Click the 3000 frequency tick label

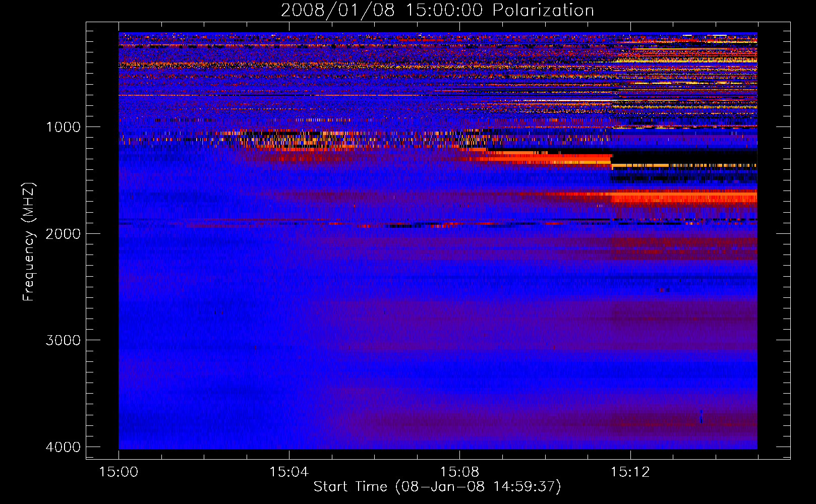[x=63, y=340]
